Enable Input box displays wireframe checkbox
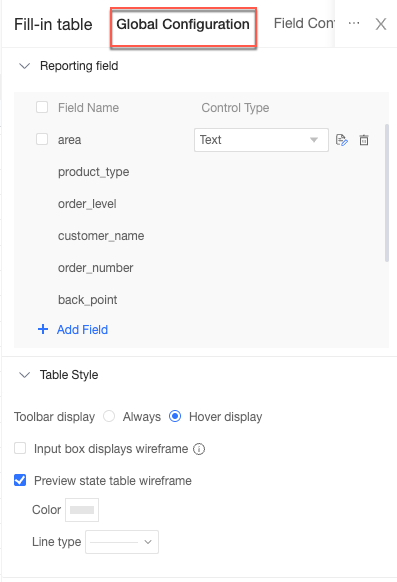Screen dimensions: 397x582 [20, 448]
